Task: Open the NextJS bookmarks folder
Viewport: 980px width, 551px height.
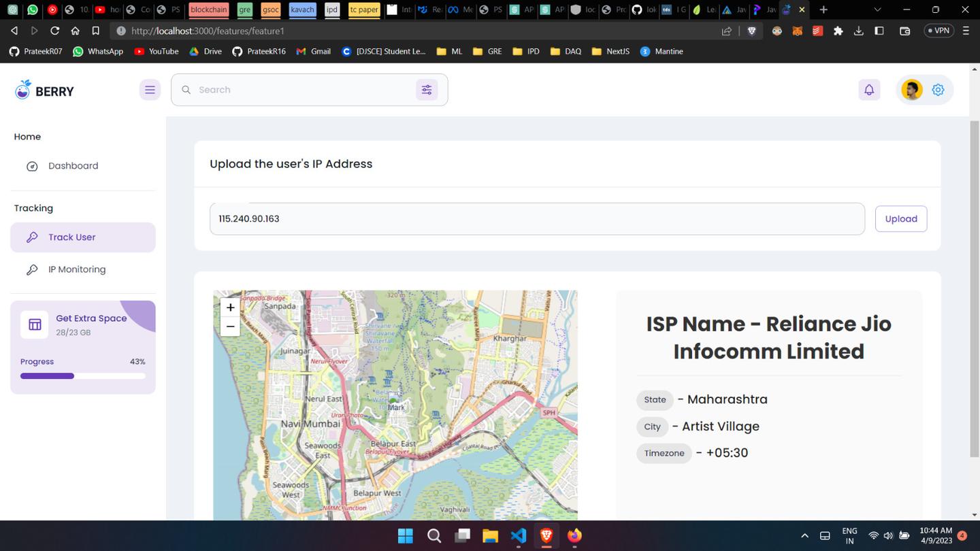Action: [x=611, y=51]
